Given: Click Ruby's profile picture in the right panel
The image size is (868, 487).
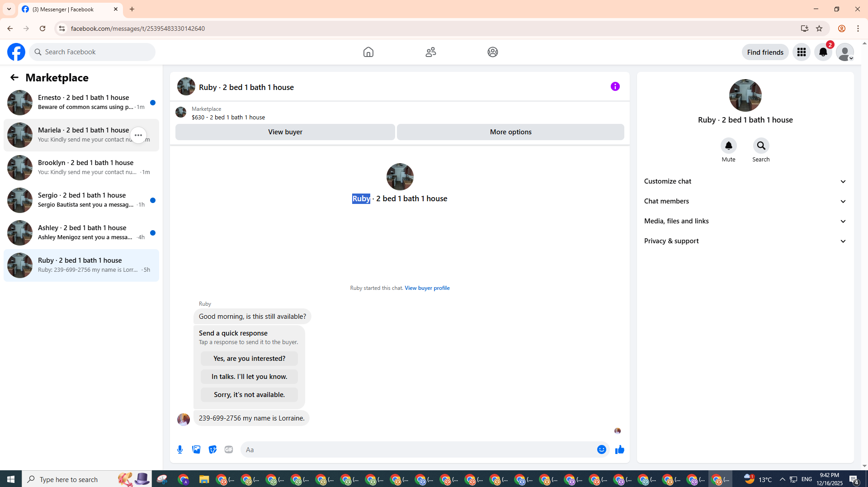Looking at the screenshot, I should coord(745,95).
